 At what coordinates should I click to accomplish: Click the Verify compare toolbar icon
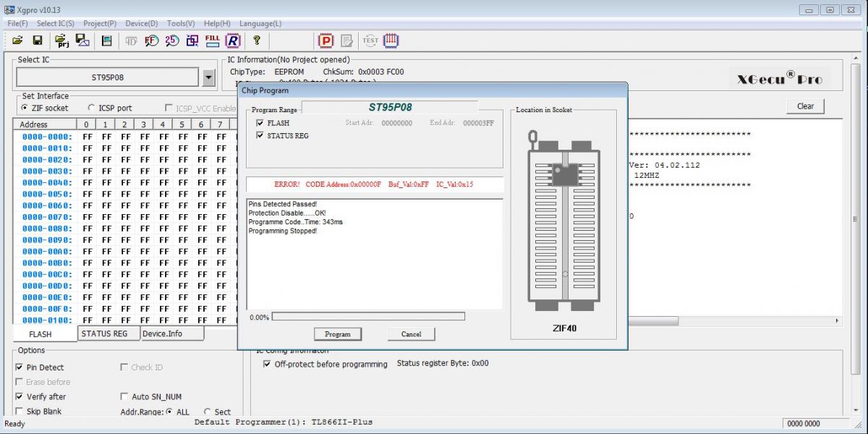point(192,41)
